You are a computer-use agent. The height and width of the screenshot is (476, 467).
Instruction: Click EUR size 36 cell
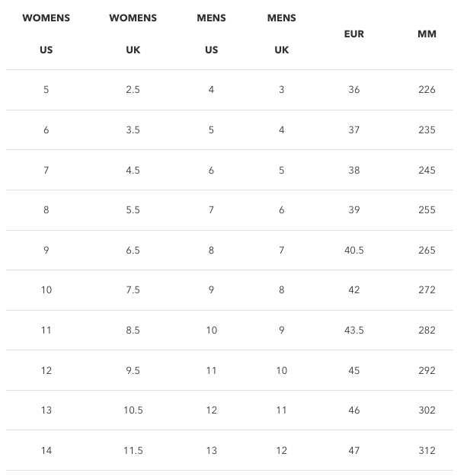[x=354, y=90]
